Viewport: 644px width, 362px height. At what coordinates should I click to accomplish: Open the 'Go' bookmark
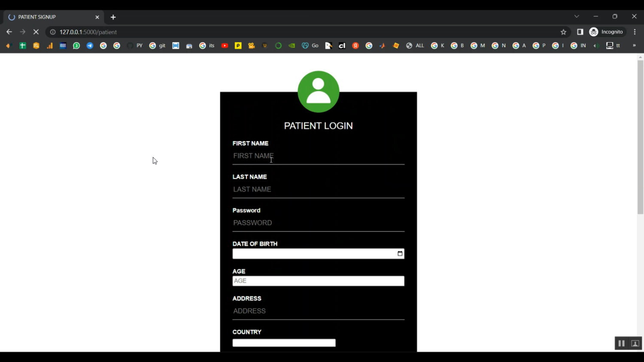310,45
